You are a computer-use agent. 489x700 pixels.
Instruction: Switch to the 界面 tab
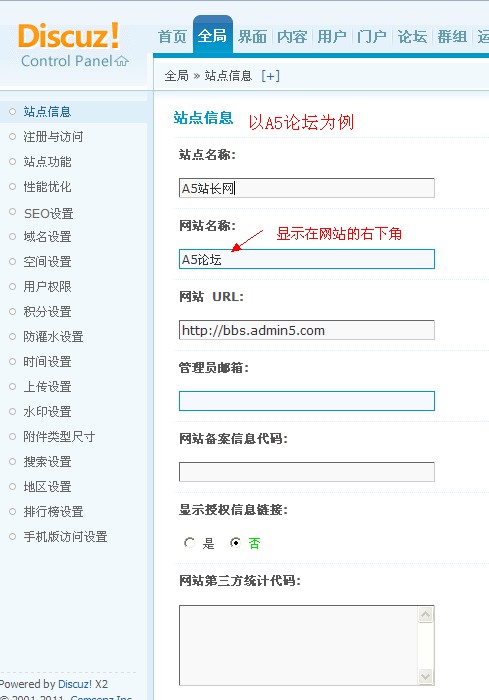252,37
